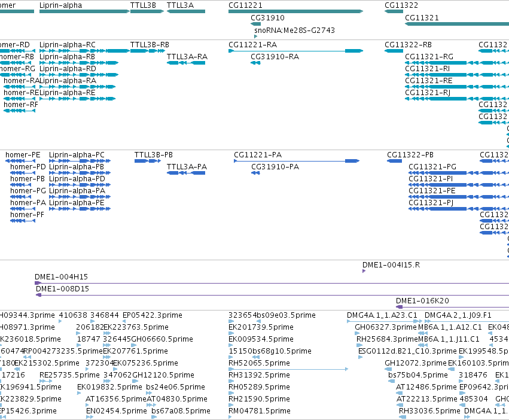The image size is (509, 420).
Task: Select transcript Liprin-alpha-RD
Action: point(79,75)
